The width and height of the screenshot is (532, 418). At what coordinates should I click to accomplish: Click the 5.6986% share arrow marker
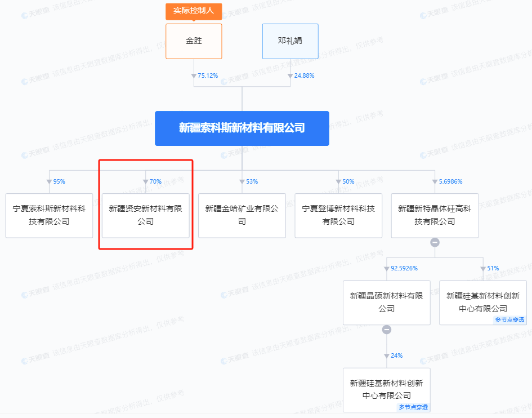(x=435, y=181)
